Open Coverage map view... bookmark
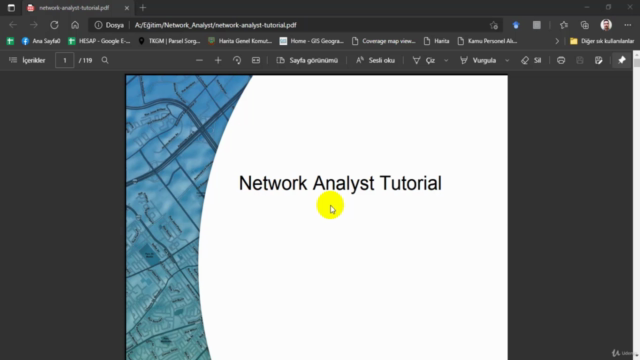Screen dimensions: 640x360 (x=384, y=41)
